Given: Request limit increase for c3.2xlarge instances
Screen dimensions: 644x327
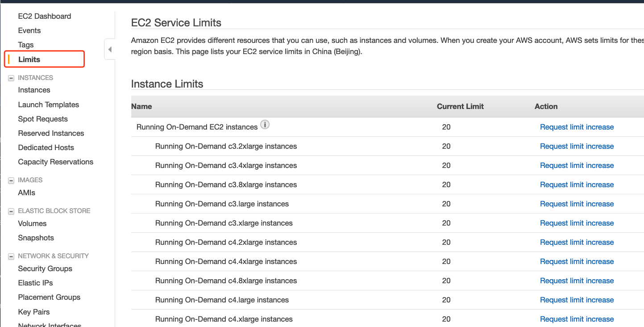Looking at the screenshot, I should click(577, 146).
